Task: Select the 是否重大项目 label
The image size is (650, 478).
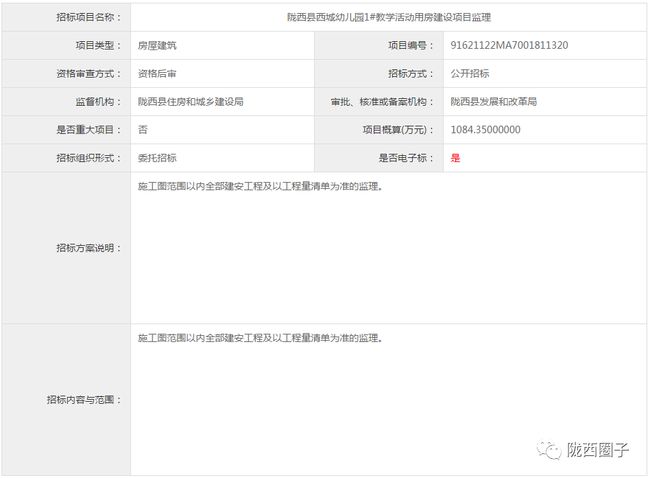Action: 89,130
